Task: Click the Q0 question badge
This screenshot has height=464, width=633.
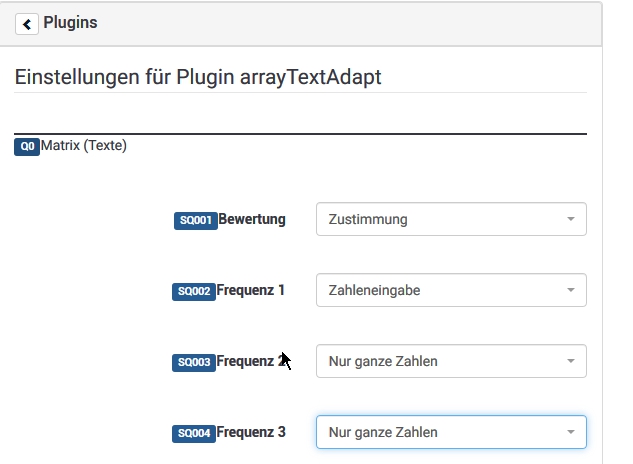Action: coord(27,147)
